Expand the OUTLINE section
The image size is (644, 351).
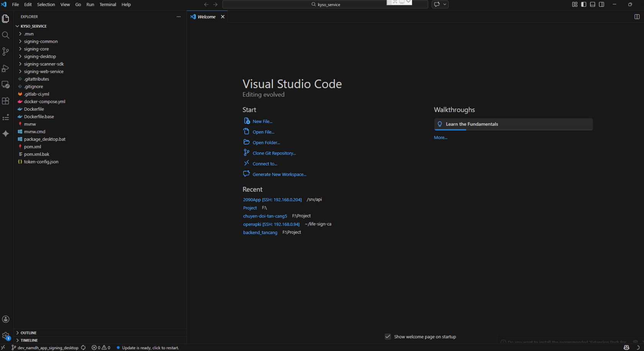point(29,333)
